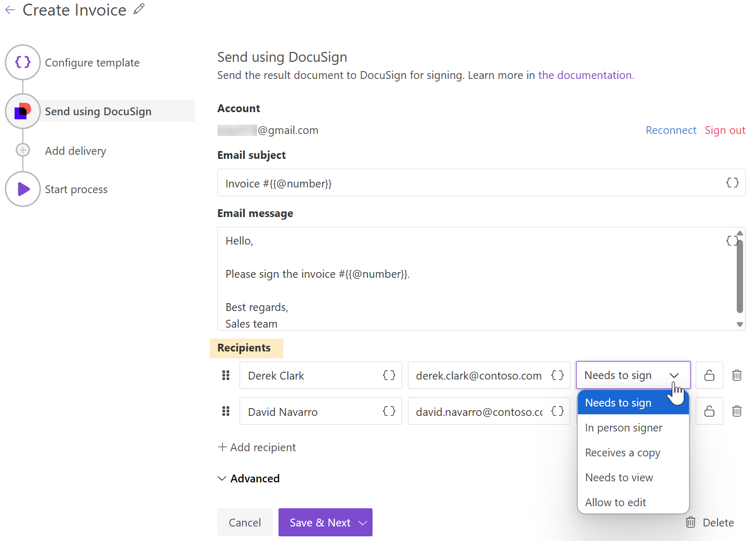The height and width of the screenshot is (541, 756).
Task: Select Start process step label
Action: [76, 190]
